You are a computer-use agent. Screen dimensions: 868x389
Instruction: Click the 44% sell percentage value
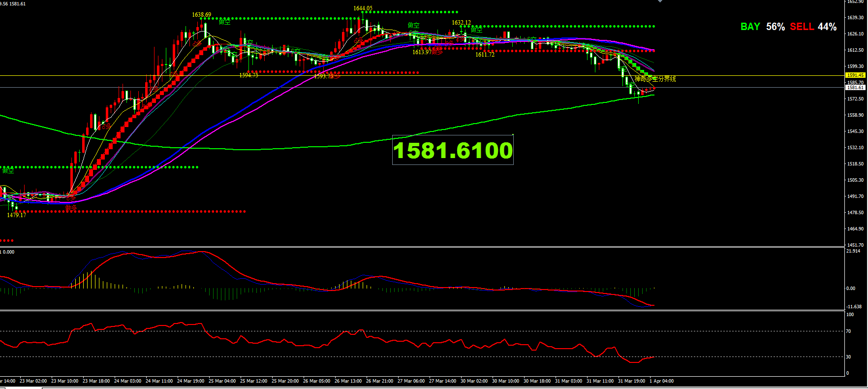[827, 27]
